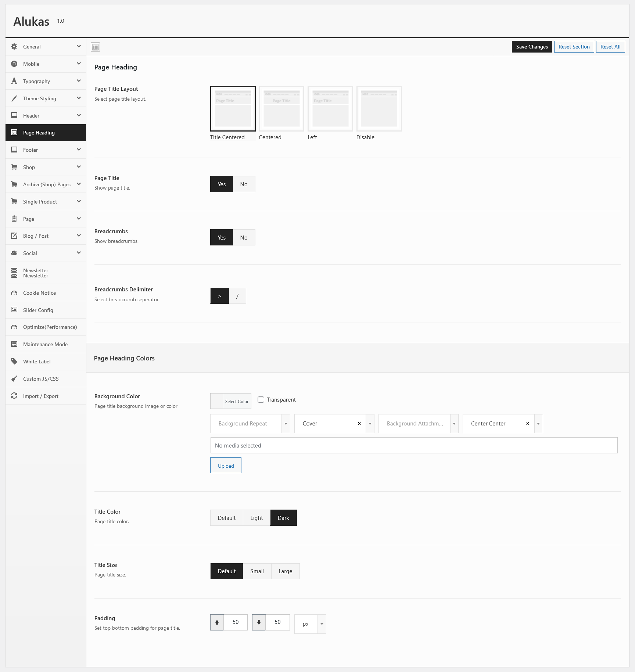Screen dimensions: 635x672
Task: Click the Shop cart icon
Action: tap(14, 167)
